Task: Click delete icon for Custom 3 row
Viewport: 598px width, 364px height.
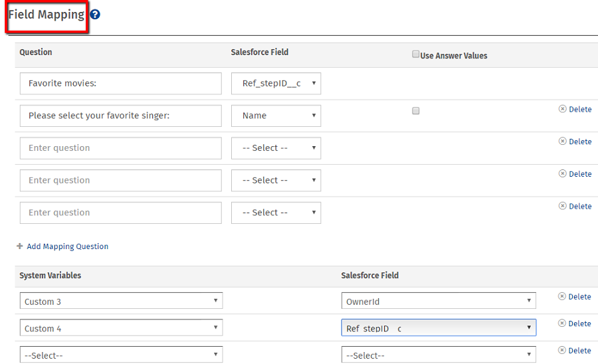Action: coord(562,297)
